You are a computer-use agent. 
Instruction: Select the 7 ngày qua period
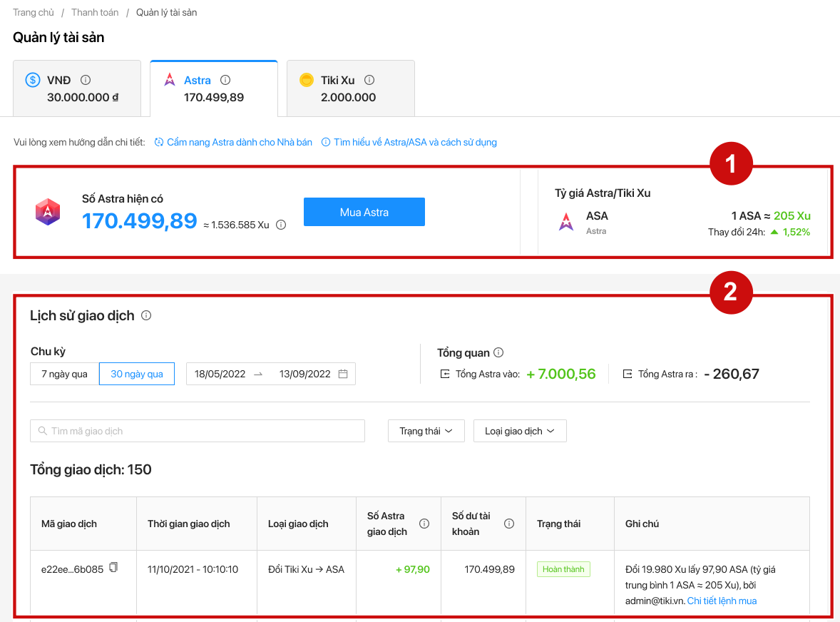tap(64, 374)
